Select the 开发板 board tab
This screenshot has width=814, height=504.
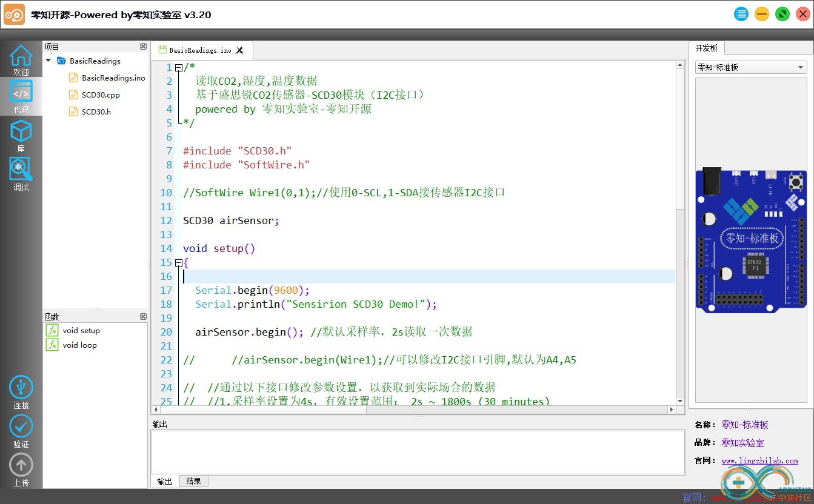[x=707, y=48]
